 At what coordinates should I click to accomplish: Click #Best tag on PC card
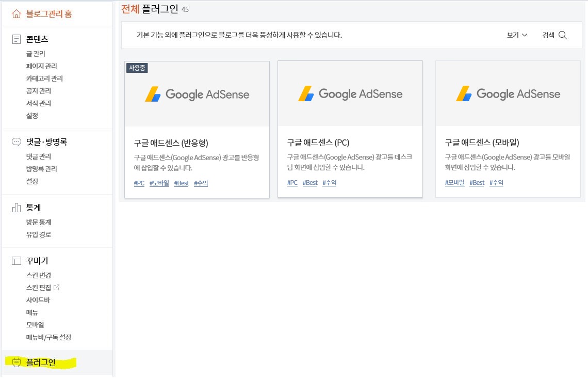coord(310,183)
